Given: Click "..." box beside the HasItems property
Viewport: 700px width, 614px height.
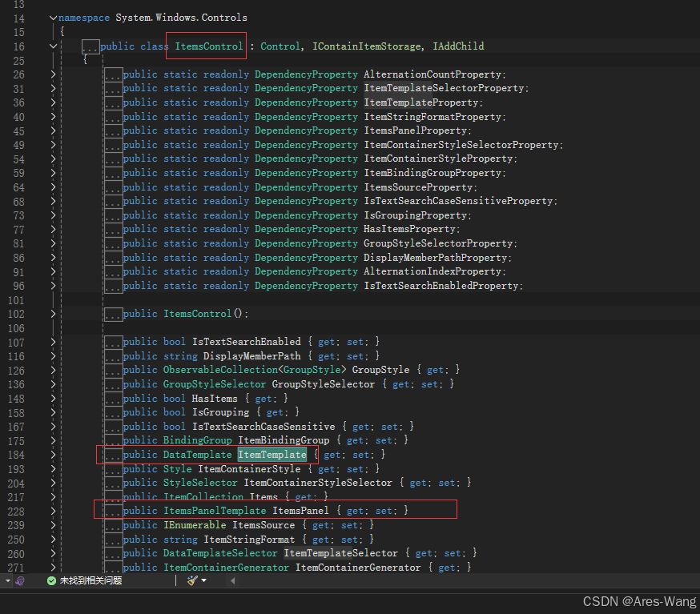Looking at the screenshot, I should (x=112, y=398).
